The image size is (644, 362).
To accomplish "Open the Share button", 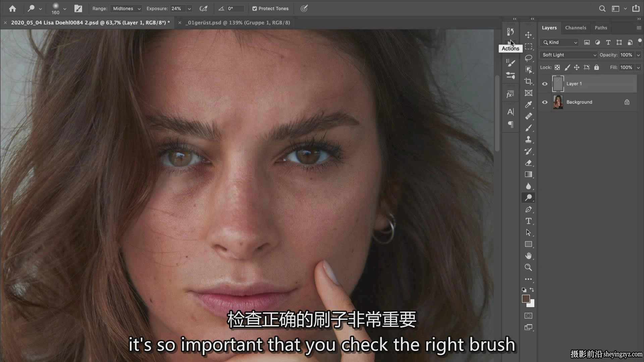I will 636,9.
